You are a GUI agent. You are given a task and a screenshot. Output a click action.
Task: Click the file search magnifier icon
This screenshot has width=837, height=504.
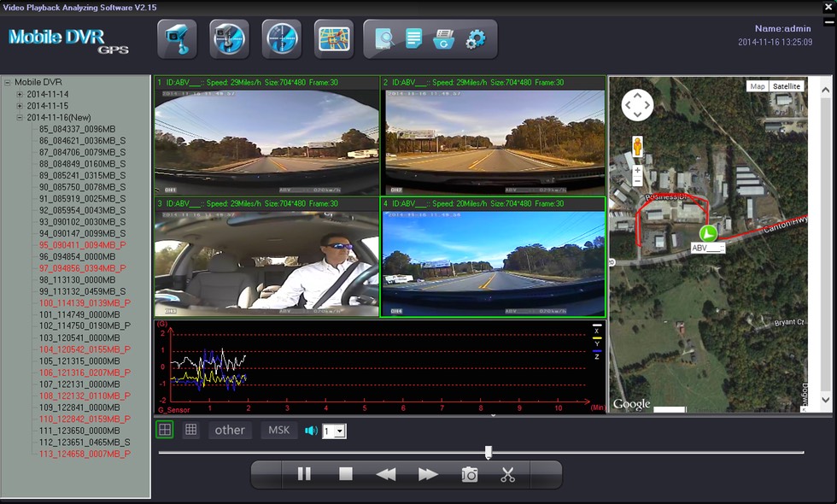click(x=383, y=39)
